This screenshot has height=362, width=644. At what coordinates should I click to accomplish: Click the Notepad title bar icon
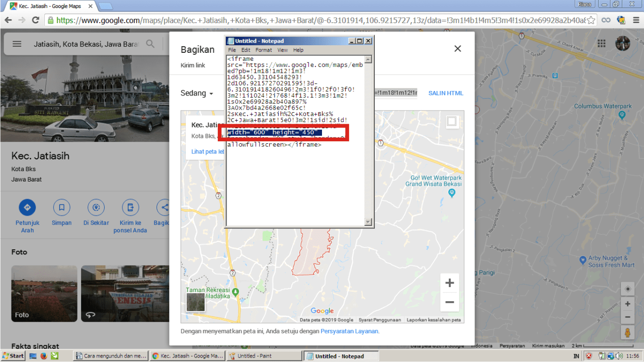(x=231, y=41)
